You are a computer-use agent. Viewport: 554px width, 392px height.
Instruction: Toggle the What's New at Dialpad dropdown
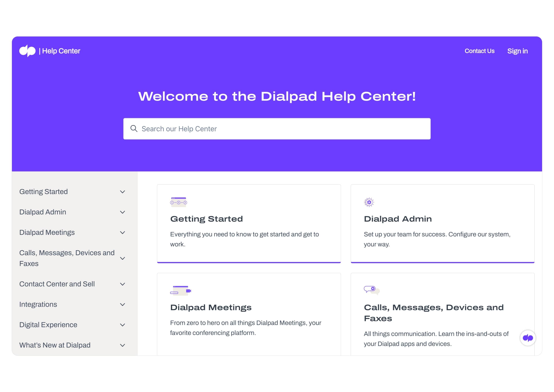tap(123, 345)
